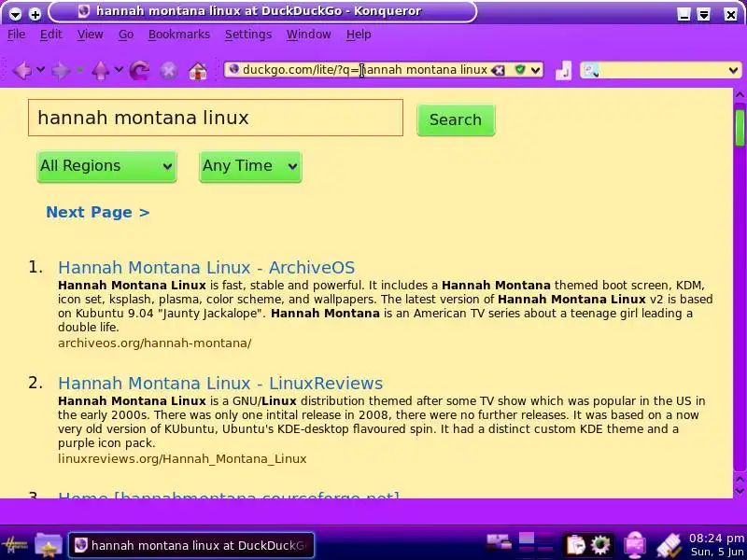Go up one level with the up arrow
This screenshot has height=560, width=747.
[100, 71]
